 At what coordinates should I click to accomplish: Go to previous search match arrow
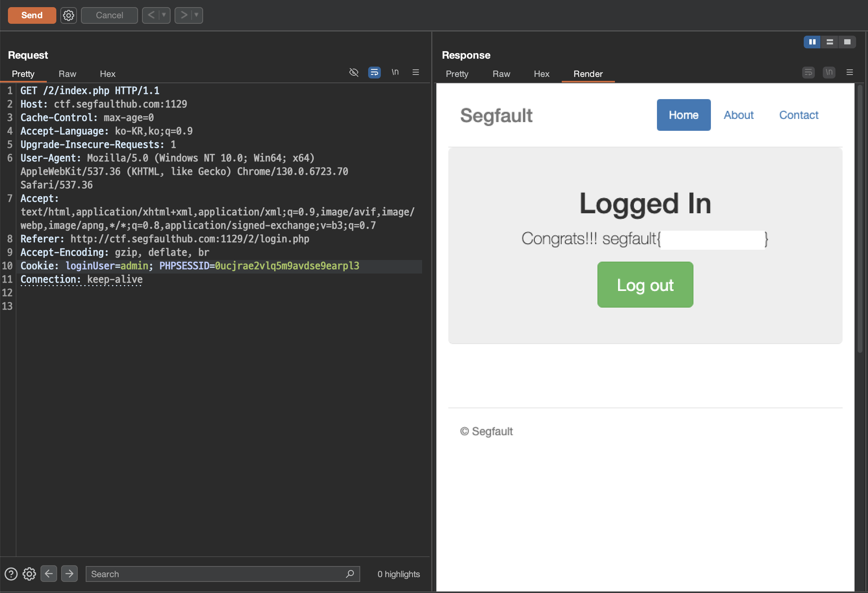pos(49,574)
